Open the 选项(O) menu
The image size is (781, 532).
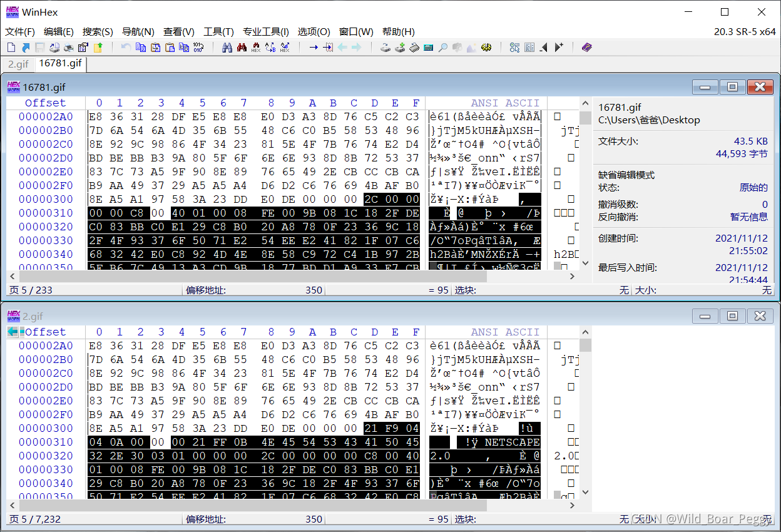tap(314, 31)
